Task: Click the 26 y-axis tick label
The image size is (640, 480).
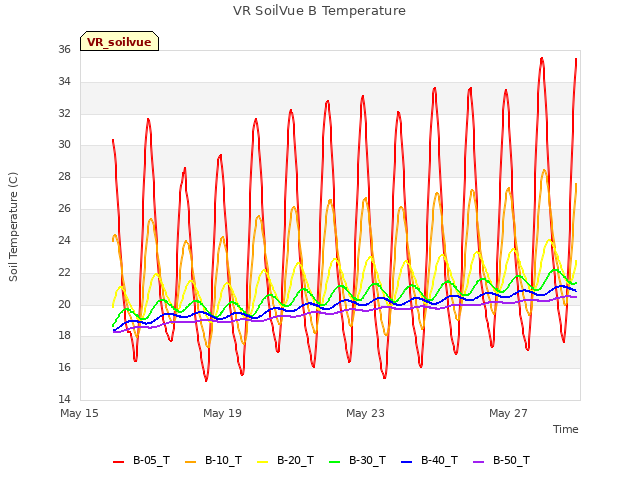Action: (x=64, y=209)
